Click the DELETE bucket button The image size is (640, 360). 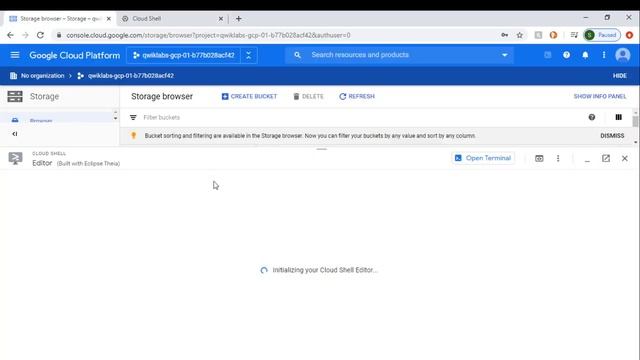308,96
